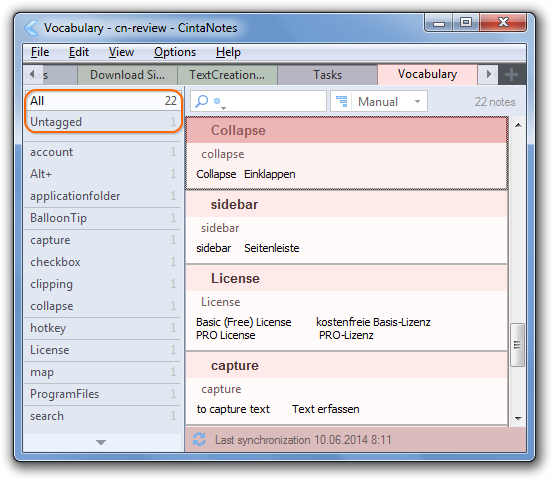Click the Einklappen text in Collapse note
Screen dimensions: 553x481
270,174
